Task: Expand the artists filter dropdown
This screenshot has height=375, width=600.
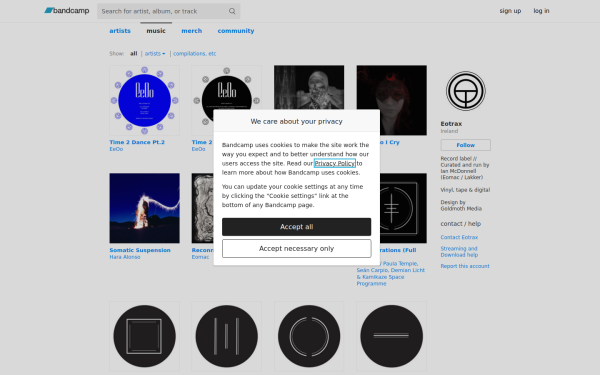Action: pos(155,54)
